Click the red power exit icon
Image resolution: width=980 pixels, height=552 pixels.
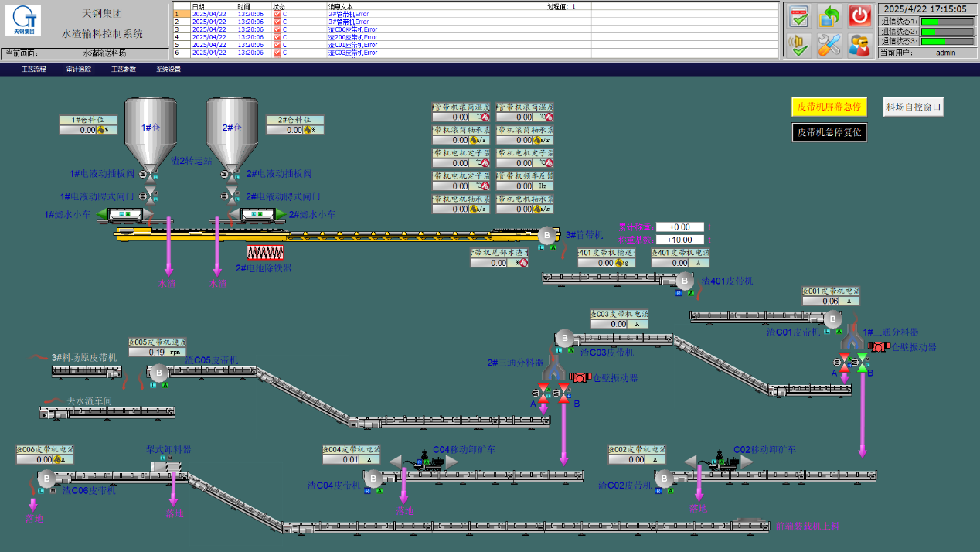coord(859,16)
